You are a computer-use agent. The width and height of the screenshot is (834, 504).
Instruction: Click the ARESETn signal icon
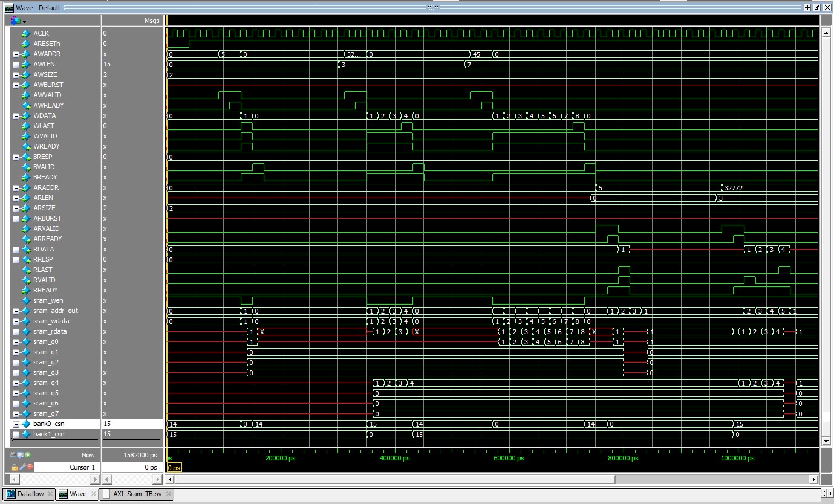click(x=25, y=44)
